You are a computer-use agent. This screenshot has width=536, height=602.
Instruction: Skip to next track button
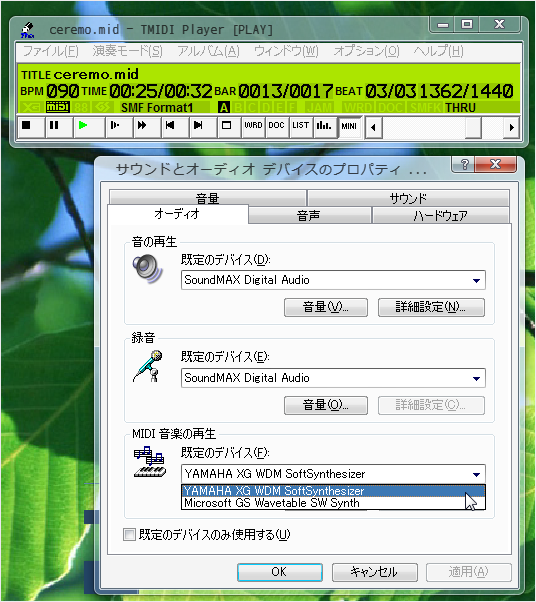[203, 126]
